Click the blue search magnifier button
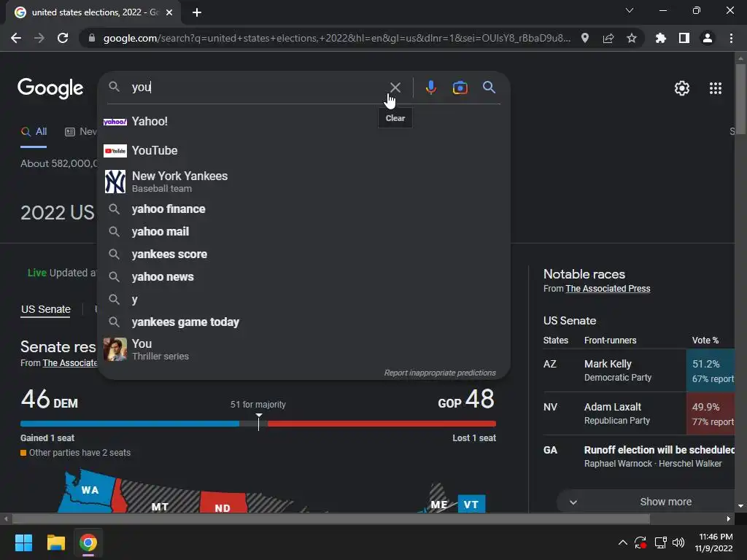This screenshot has width=747, height=560. click(x=489, y=87)
